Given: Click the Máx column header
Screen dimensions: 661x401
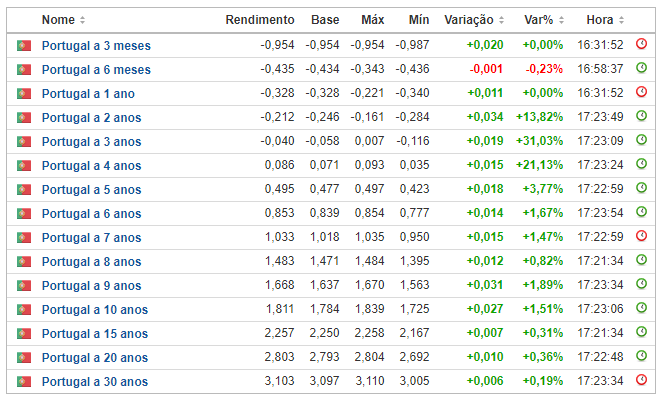Looking at the screenshot, I should (373, 20).
